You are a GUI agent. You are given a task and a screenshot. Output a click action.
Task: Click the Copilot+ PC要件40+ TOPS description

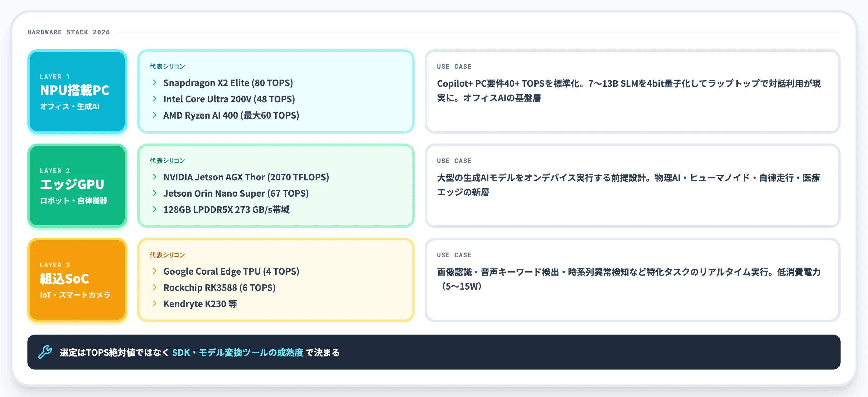point(629,91)
